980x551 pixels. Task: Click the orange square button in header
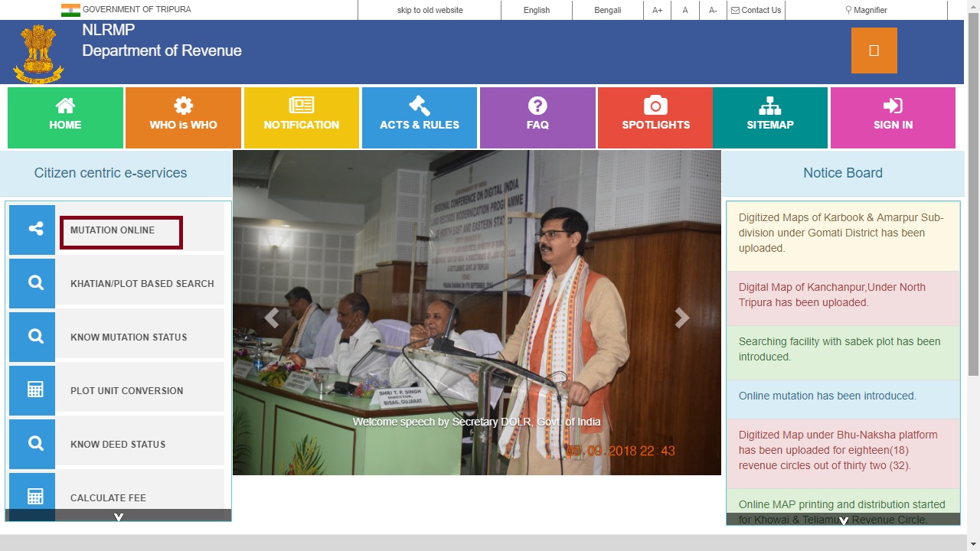coord(874,51)
